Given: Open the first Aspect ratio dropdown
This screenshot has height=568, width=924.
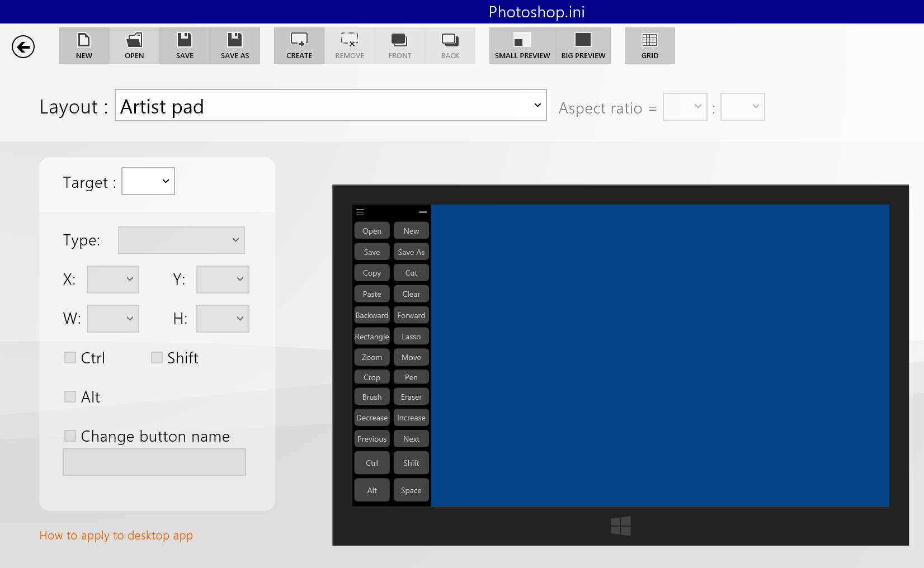Looking at the screenshot, I should [x=685, y=107].
